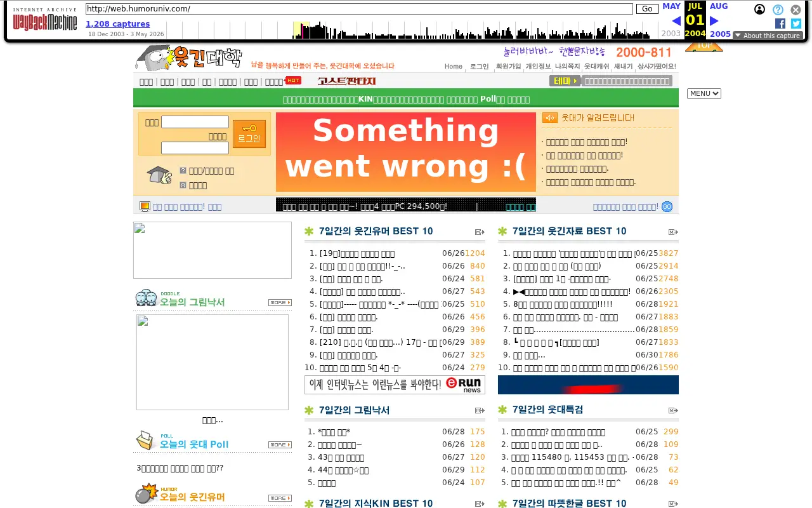Open more for 7일간의 웃긴자료 BEST 10
The height and width of the screenshot is (508, 812).
tap(673, 232)
